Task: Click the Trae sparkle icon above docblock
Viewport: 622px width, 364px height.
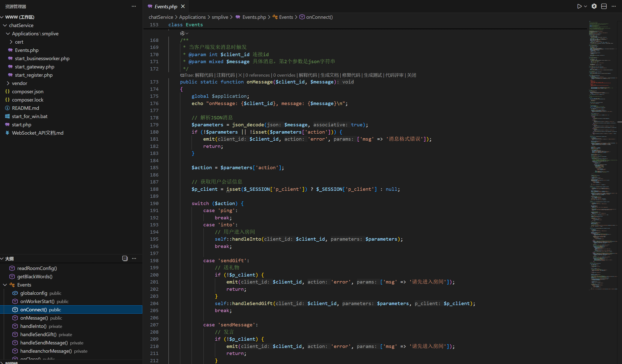Action: click(182, 33)
